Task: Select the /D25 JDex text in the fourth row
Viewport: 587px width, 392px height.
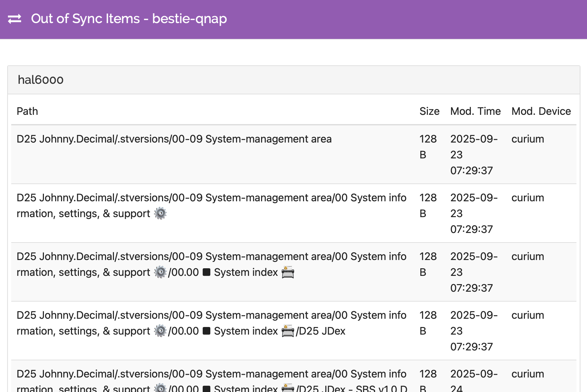Action: tap(321, 331)
